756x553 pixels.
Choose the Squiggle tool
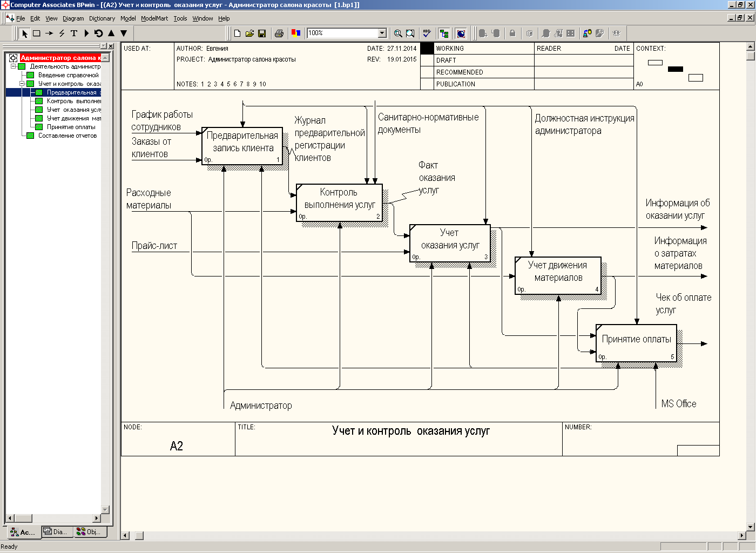(x=62, y=33)
